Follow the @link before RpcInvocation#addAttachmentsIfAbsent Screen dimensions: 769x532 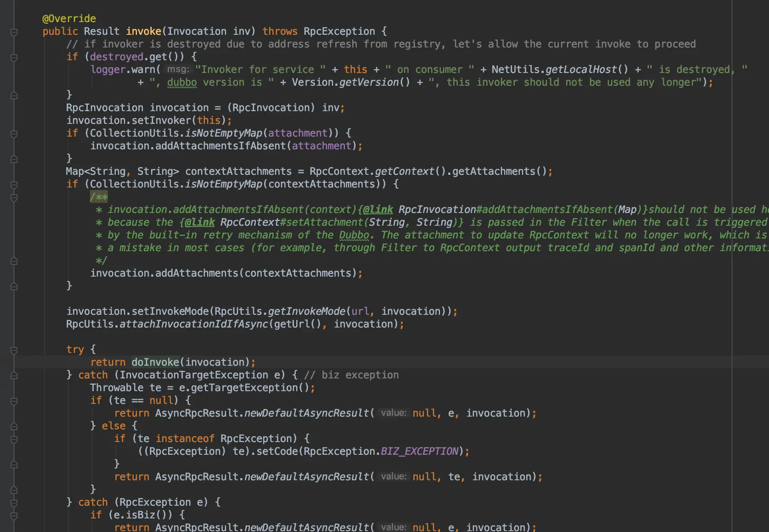click(378, 210)
